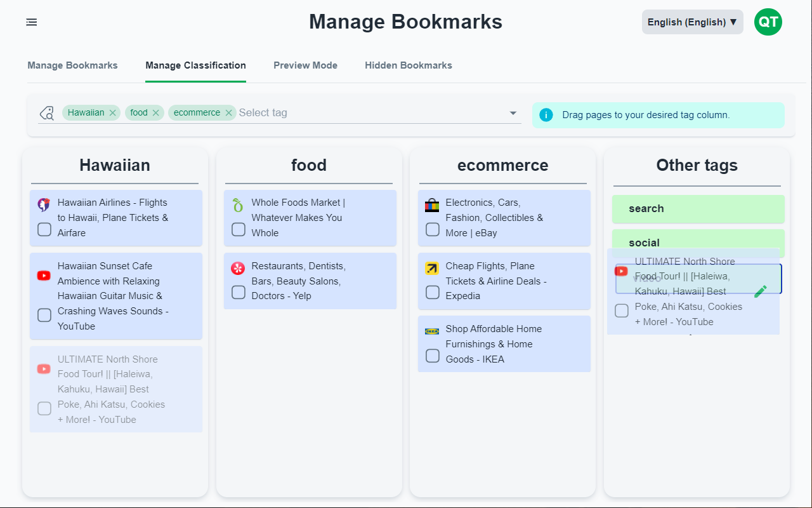812x508 pixels.
Task: Open the hamburger navigation menu
Action: (x=32, y=22)
